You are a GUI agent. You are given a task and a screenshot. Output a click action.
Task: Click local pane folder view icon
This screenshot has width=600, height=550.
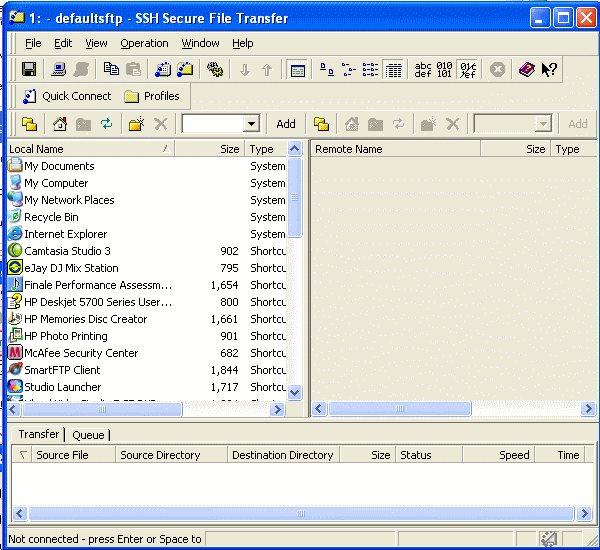click(x=29, y=124)
